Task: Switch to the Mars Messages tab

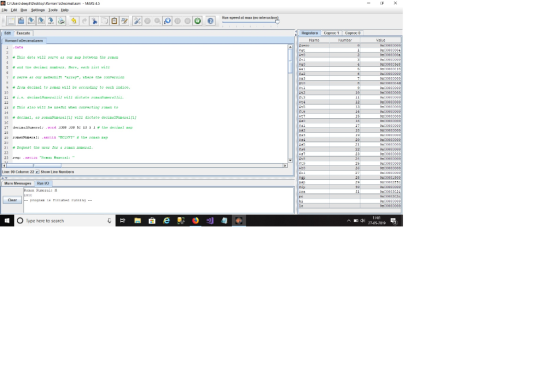Action: click(18, 183)
